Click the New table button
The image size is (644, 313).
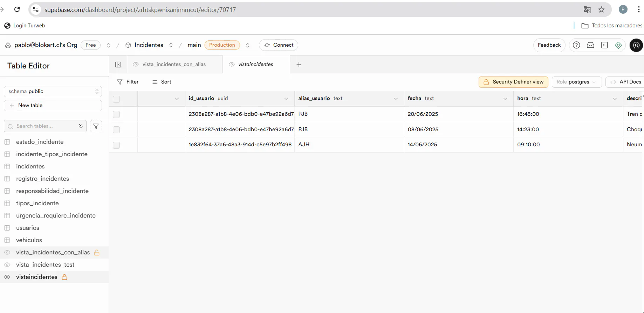pos(53,106)
